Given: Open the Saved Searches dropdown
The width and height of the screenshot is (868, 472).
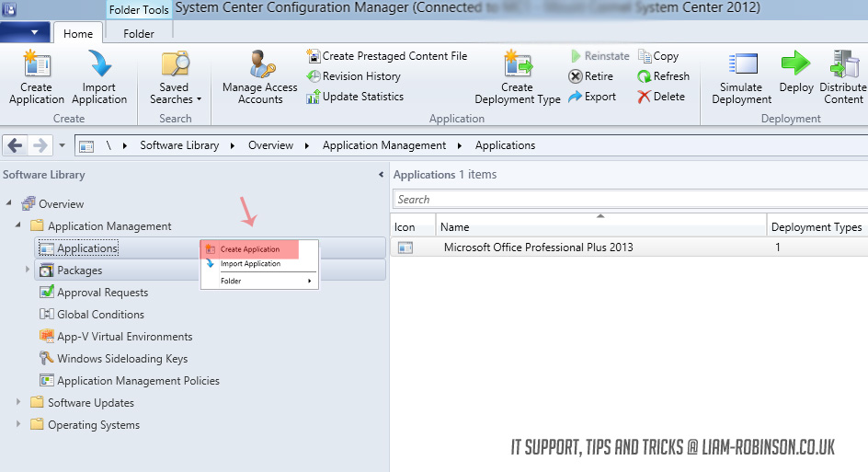Looking at the screenshot, I should [175, 76].
